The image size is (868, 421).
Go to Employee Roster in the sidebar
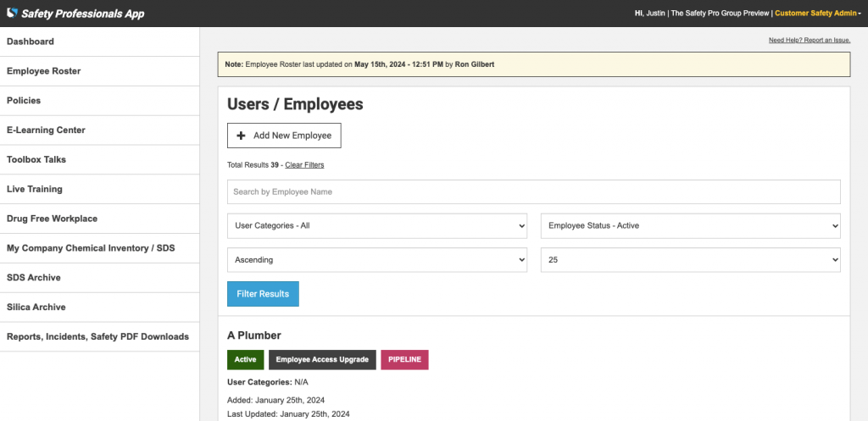point(44,71)
